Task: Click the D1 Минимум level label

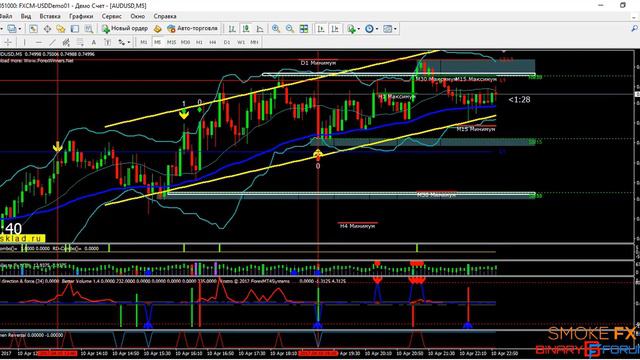Action: click(x=318, y=63)
